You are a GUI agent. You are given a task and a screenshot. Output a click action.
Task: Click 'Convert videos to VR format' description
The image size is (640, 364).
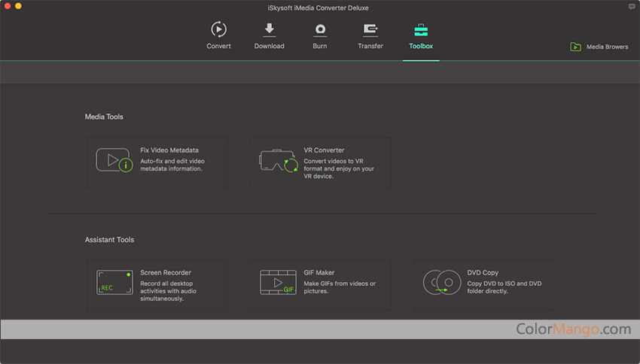pos(339,168)
